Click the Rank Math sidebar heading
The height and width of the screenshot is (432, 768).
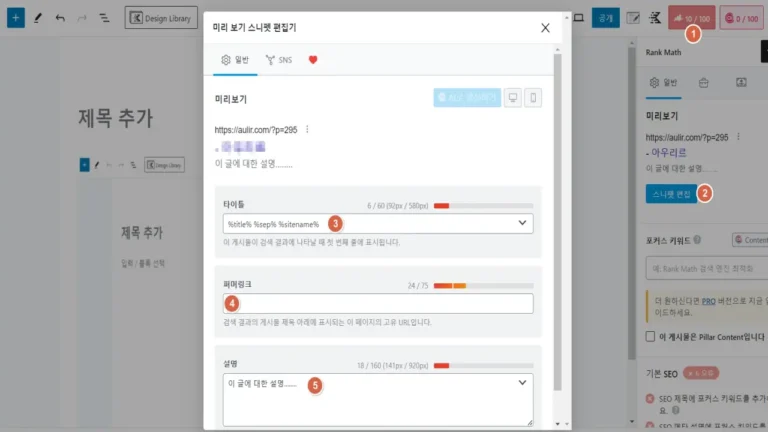click(x=663, y=52)
